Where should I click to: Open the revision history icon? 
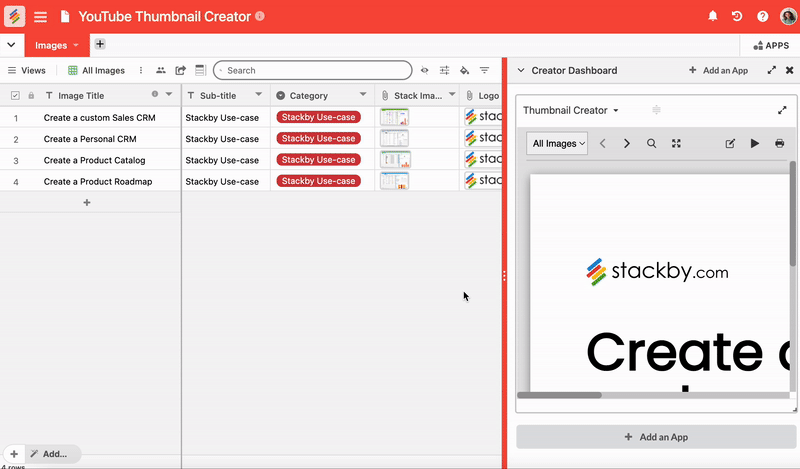pos(737,16)
